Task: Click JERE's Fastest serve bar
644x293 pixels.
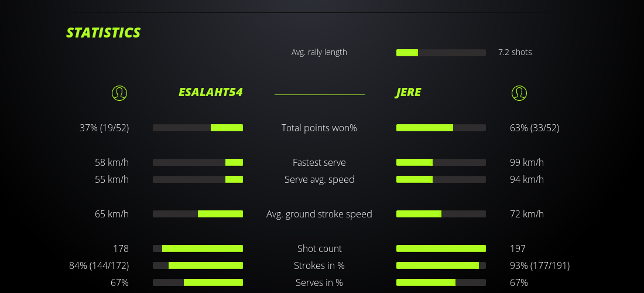Action: [441, 162]
